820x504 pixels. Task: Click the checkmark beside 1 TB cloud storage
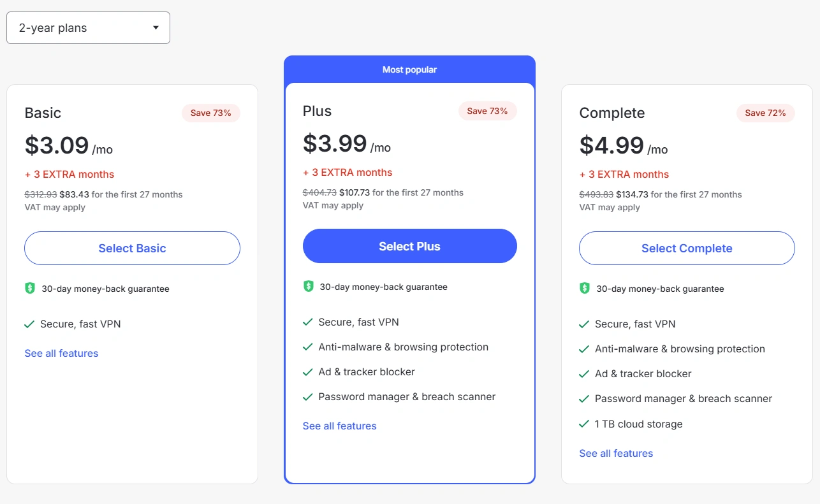tap(584, 424)
